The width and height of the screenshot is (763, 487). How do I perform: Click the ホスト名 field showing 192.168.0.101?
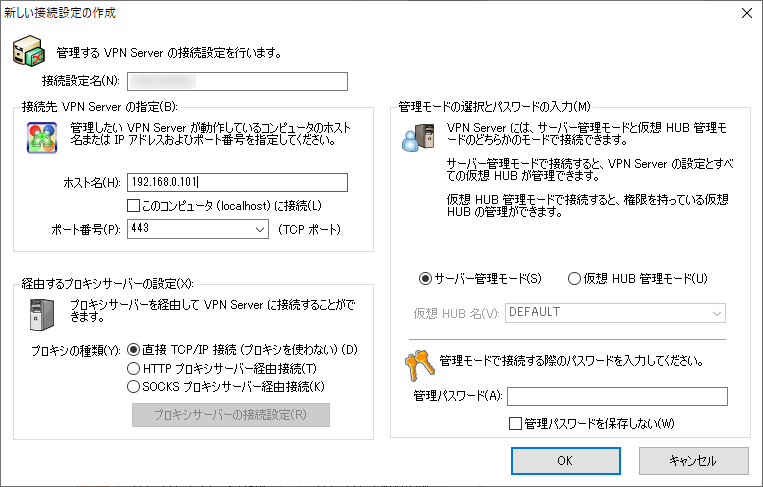coord(237,182)
